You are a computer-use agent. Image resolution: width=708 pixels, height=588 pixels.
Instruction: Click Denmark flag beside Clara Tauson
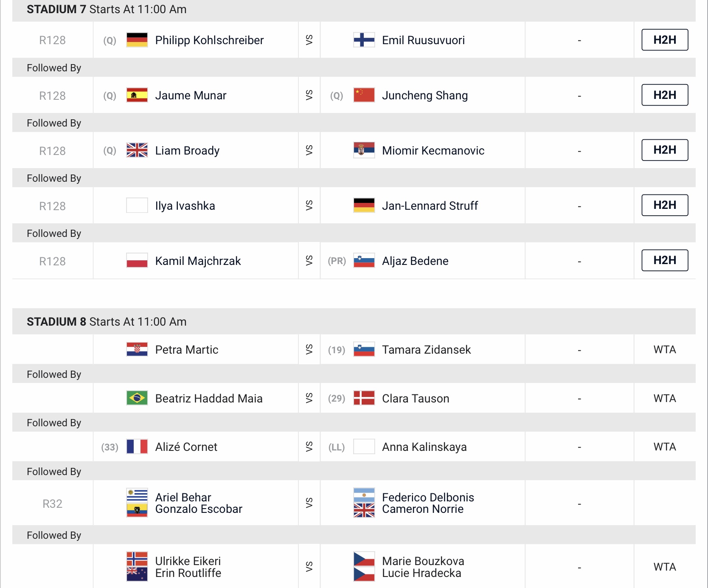click(364, 398)
